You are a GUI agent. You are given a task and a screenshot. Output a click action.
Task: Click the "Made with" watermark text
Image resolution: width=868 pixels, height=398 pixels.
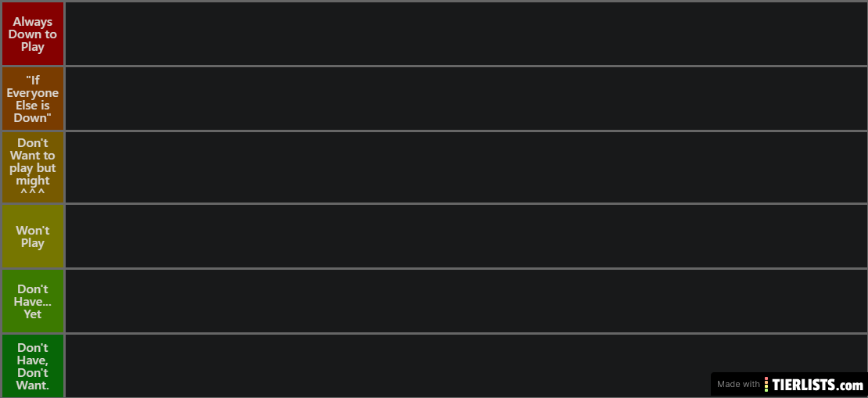tap(738, 384)
